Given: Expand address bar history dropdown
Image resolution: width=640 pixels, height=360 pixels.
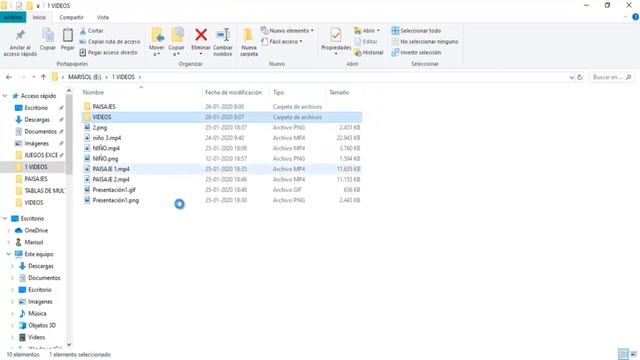Looking at the screenshot, I should pos(571,77).
